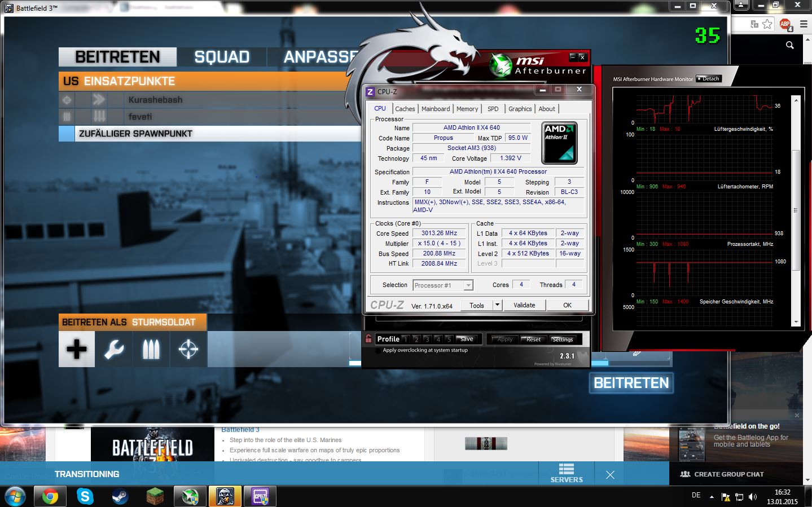This screenshot has height=507, width=812.
Task: Open Minecraft from the taskbar
Action: pos(155,496)
